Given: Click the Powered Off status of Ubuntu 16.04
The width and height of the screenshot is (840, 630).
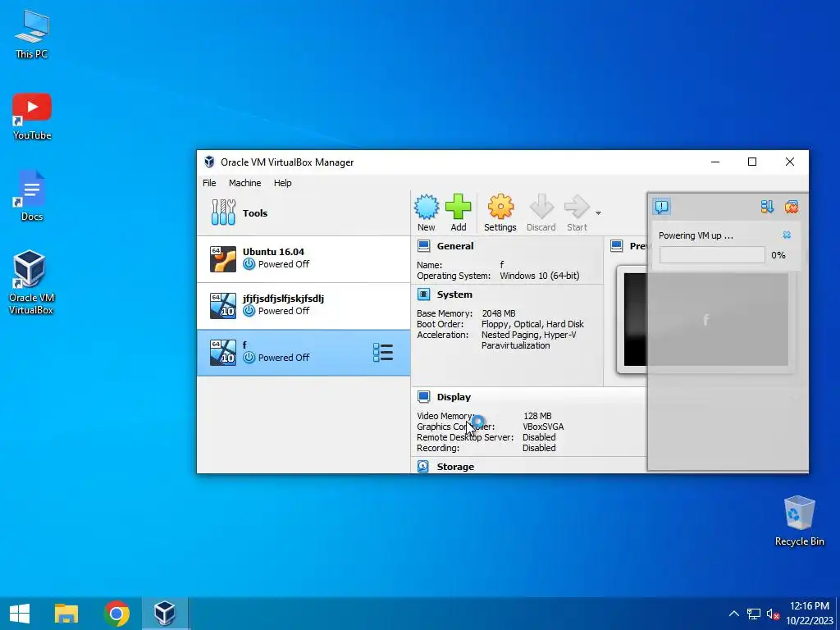Looking at the screenshot, I should tap(284, 264).
